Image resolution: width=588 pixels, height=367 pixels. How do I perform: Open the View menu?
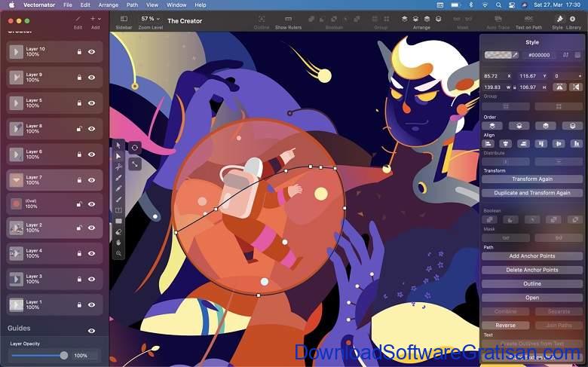[x=152, y=5]
